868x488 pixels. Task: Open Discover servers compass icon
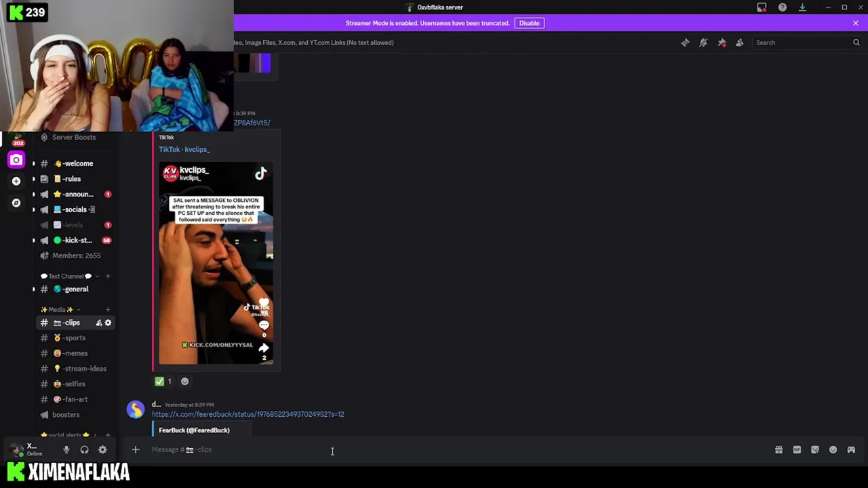[x=16, y=203]
